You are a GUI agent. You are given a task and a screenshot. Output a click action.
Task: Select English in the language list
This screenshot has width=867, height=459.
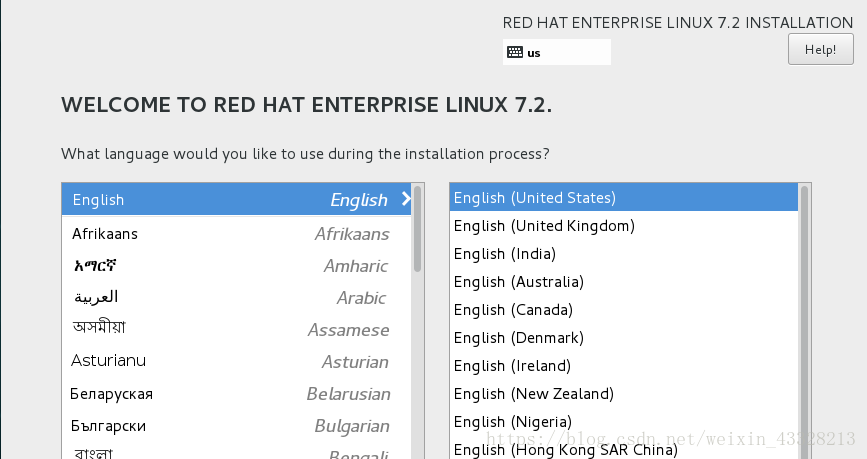tap(237, 200)
